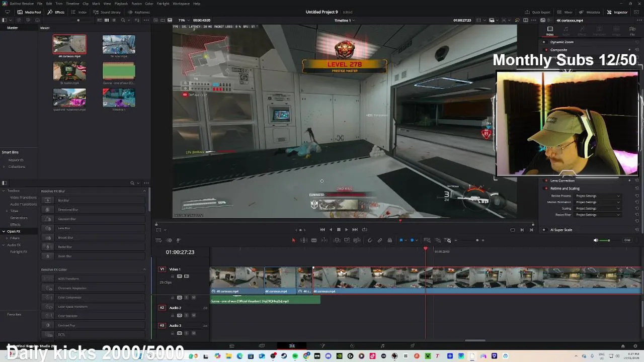Select Fairlight FX in effects tree
This screenshot has width=644, height=362.
point(19,251)
